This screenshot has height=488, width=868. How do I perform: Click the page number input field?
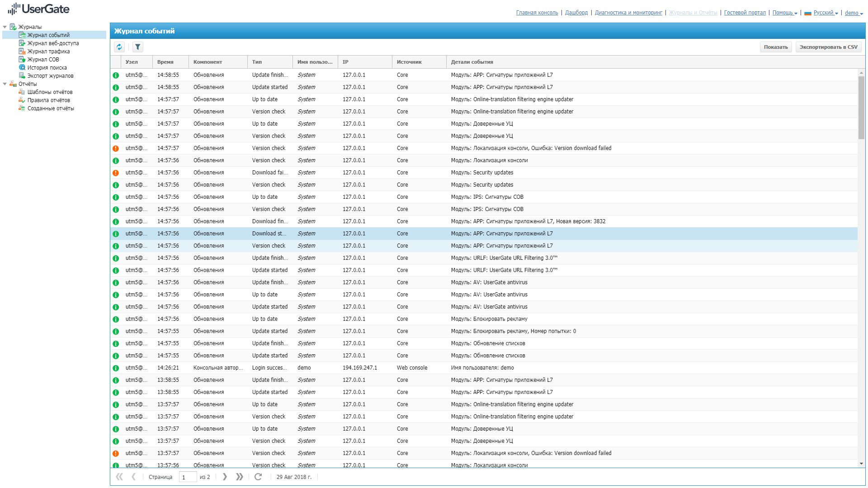tap(187, 477)
